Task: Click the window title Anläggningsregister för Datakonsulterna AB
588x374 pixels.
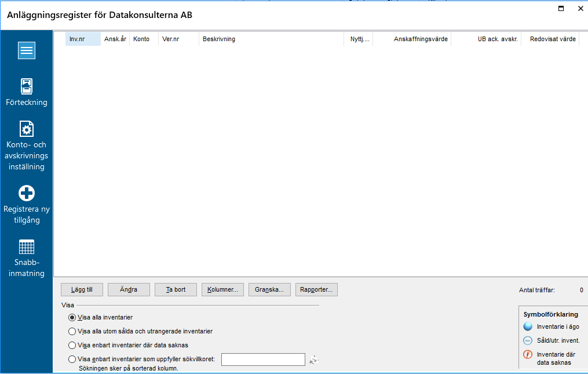Action: pos(100,15)
